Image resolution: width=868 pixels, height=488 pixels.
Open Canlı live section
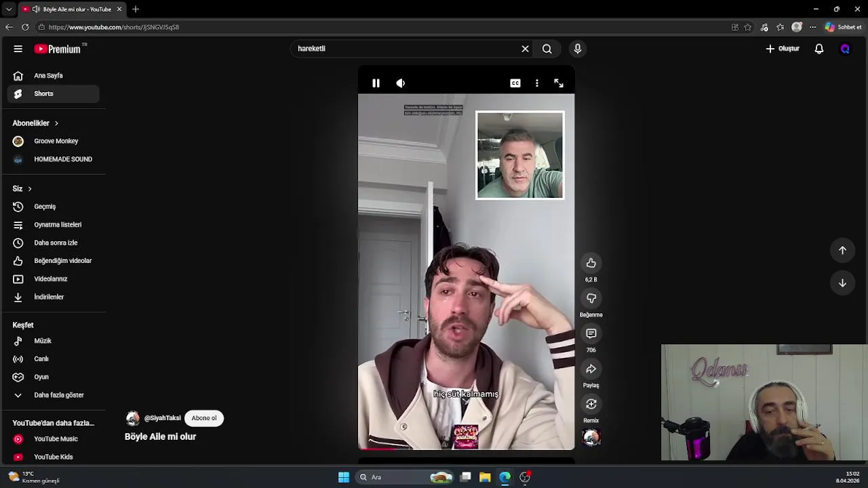click(53, 359)
